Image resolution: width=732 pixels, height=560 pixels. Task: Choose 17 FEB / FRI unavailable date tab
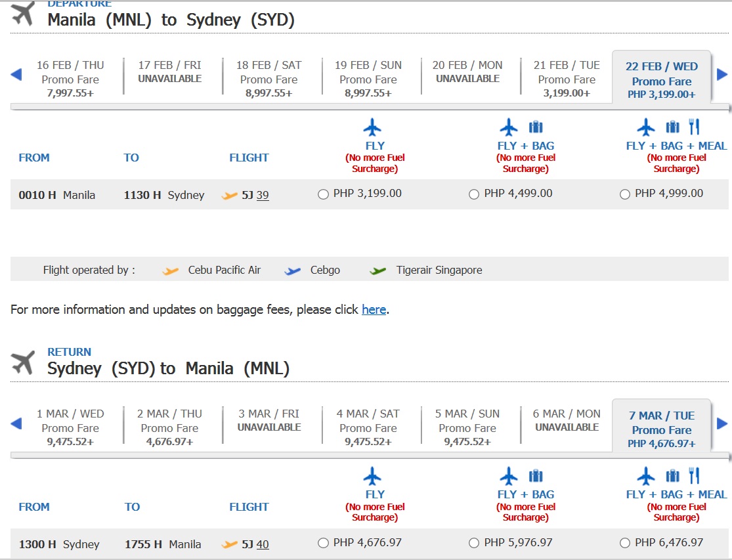pyautogui.click(x=170, y=72)
